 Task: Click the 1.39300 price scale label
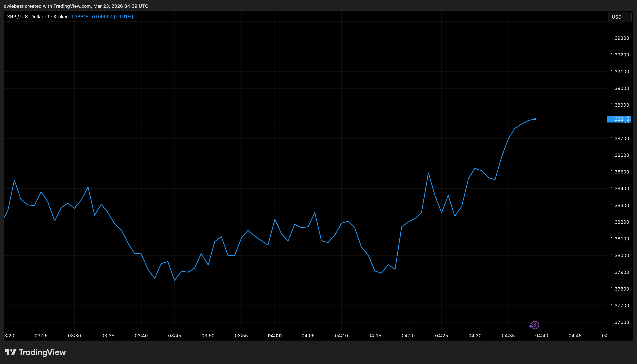(x=620, y=38)
